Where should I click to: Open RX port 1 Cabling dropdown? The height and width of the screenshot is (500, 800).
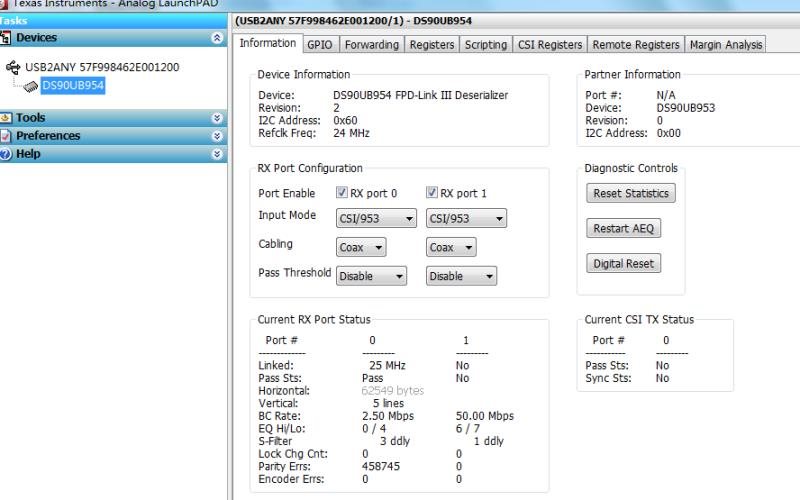451,247
